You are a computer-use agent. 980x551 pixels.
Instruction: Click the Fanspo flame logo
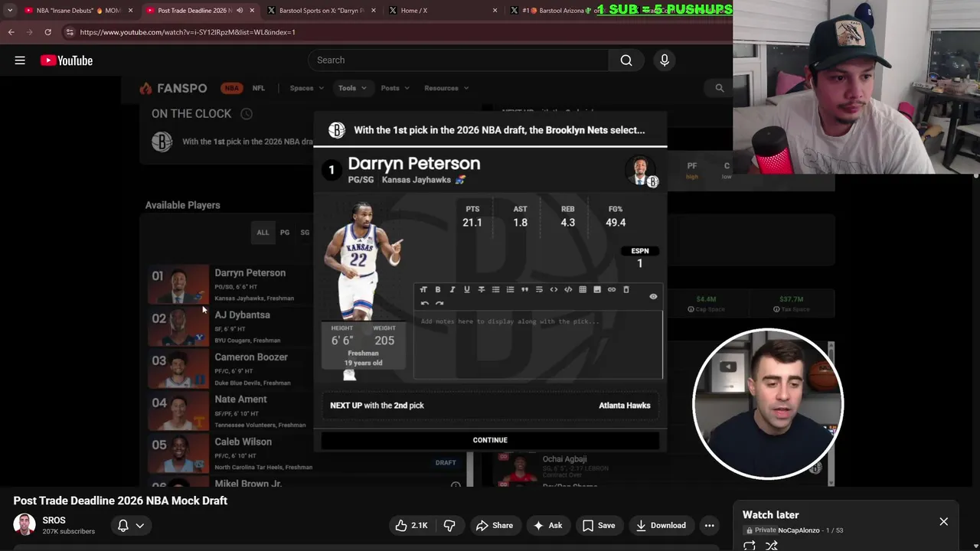[145, 88]
